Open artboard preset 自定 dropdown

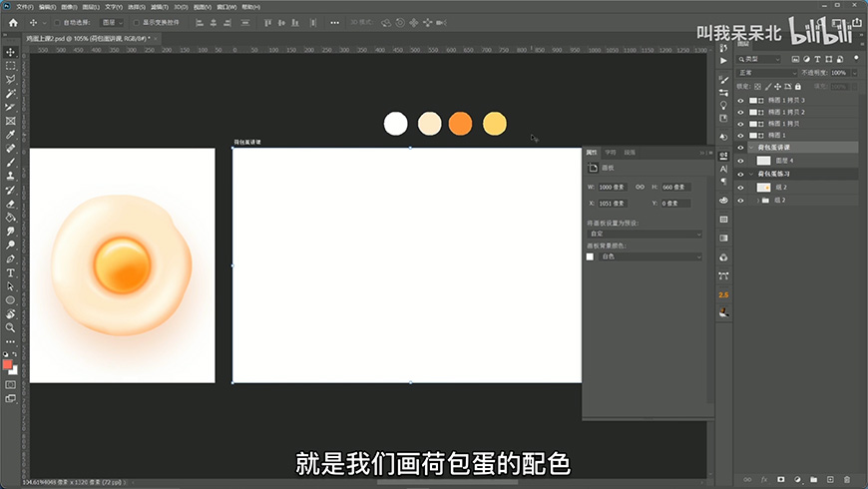(x=645, y=235)
